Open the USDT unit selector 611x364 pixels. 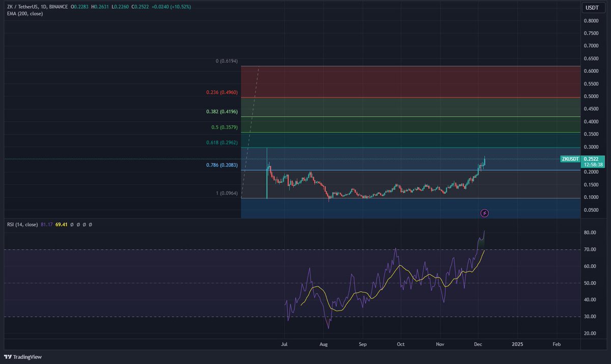[594, 7]
